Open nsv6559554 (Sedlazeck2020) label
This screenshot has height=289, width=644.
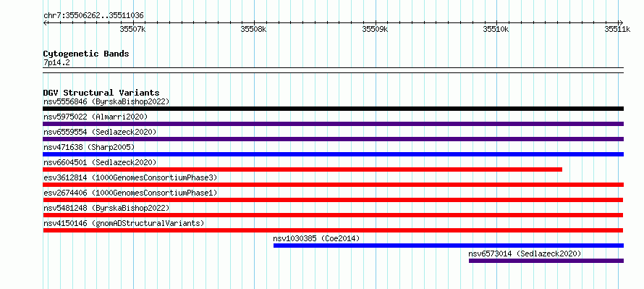[x=100, y=132]
